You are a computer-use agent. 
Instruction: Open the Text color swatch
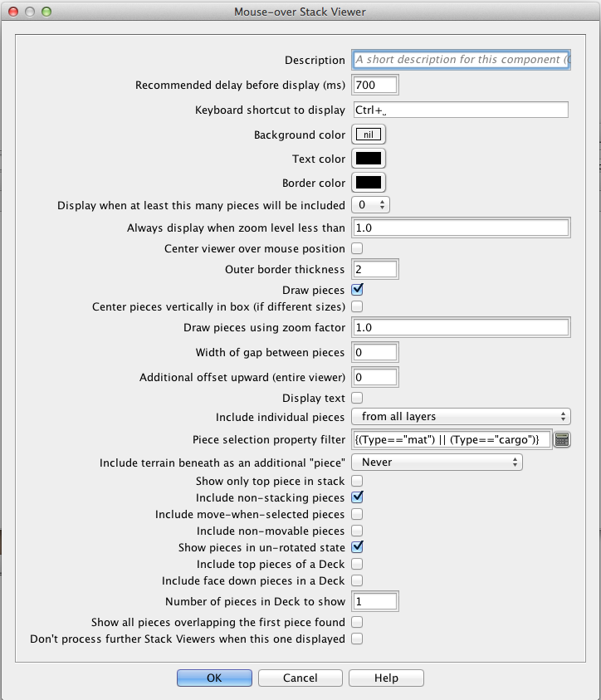(x=369, y=159)
